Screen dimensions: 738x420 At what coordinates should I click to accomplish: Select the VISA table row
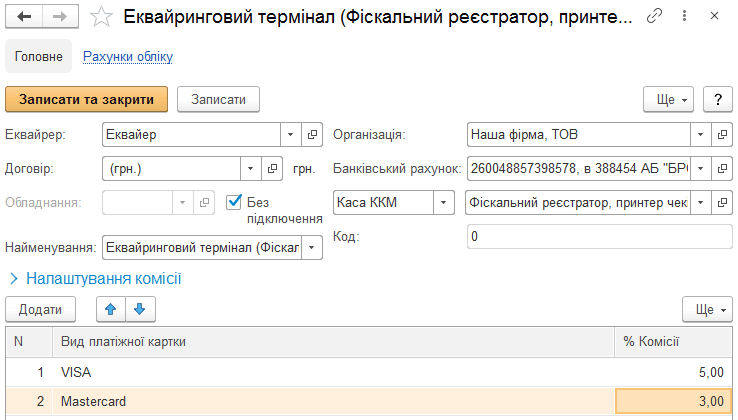369,372
